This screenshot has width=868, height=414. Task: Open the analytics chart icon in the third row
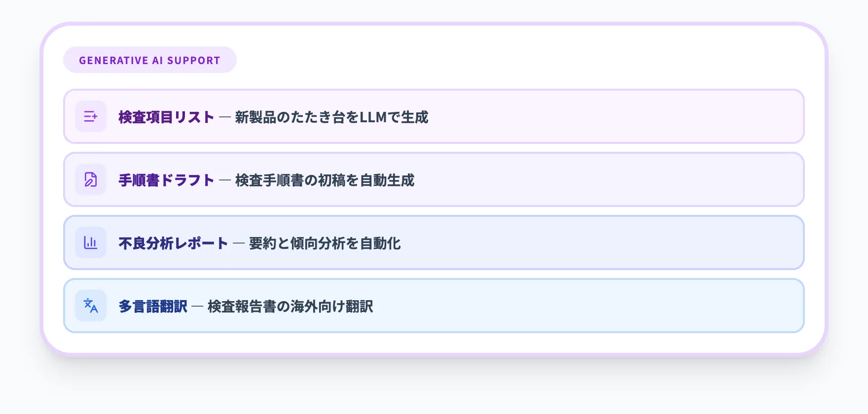point(90,242)
